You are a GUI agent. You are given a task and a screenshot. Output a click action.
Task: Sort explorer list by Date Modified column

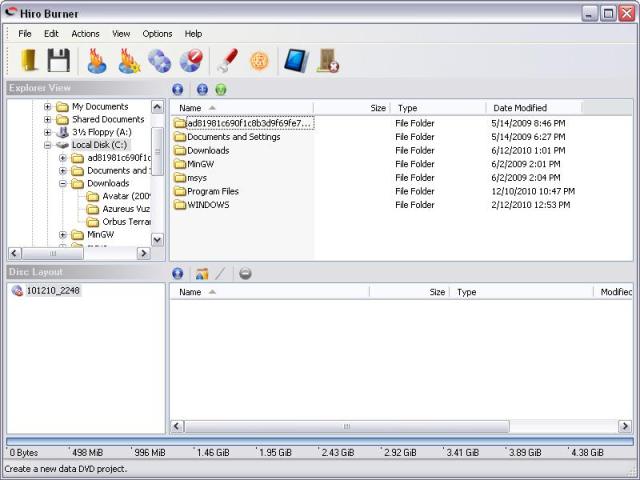pyautogui.click(x=534, y=108)
